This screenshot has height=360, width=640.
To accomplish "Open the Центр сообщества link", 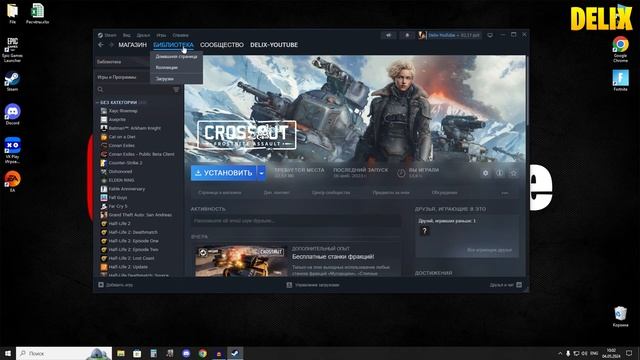I will (331, 193).
